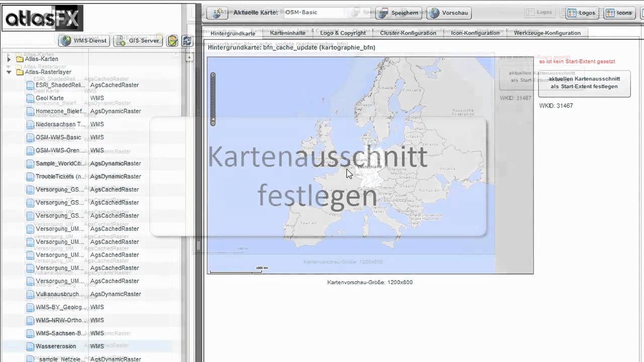This screenshot has height=362, width=644.
Task: Click 'Kartenvorschau-Größe: 1200x800' label below map
Action: point(370,282)
